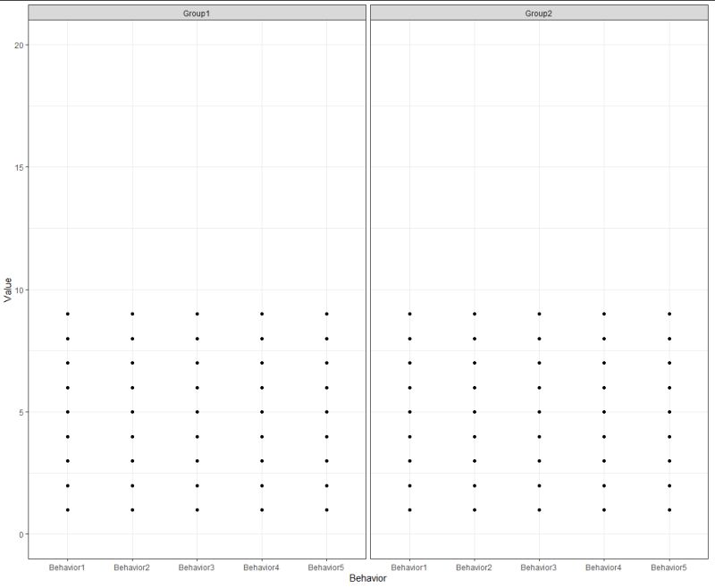Select the Behavior1 label in Group1 panel

click(x=68, y=566)
